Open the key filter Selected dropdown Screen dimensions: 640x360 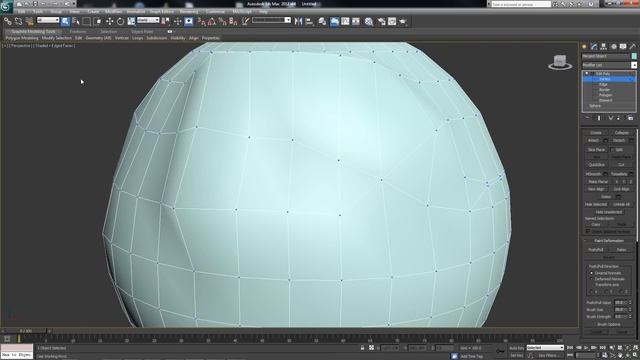click(x=545, y=348)
